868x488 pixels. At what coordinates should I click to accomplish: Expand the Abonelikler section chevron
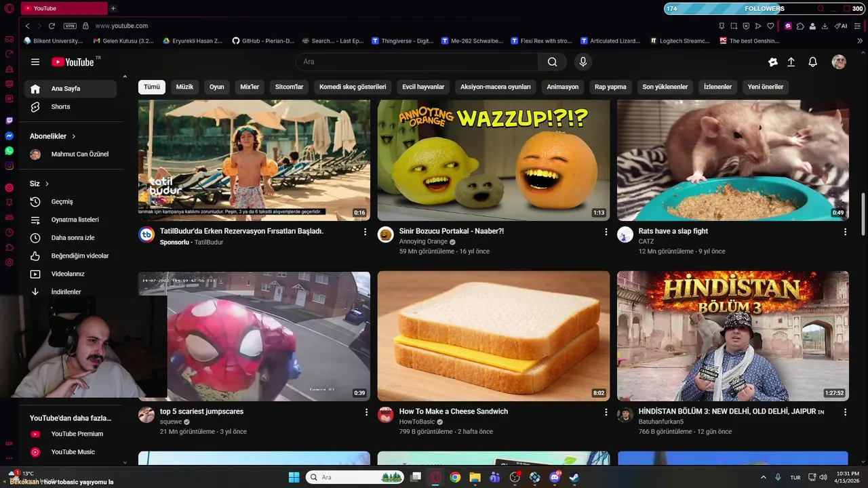tap(73, 136)
